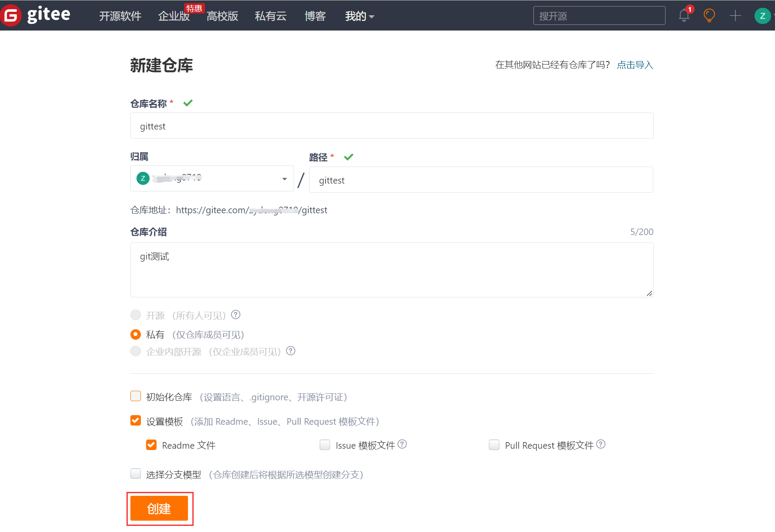This screenshot has height=532, width=775.
Task: Open 博客 in navigation bar
Action: [315, 16]
